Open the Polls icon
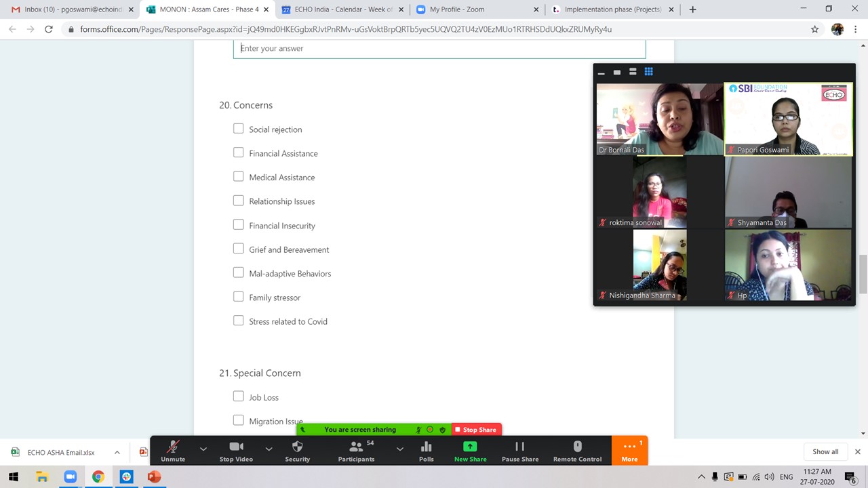Screen dimensions: 868x488 426,451
